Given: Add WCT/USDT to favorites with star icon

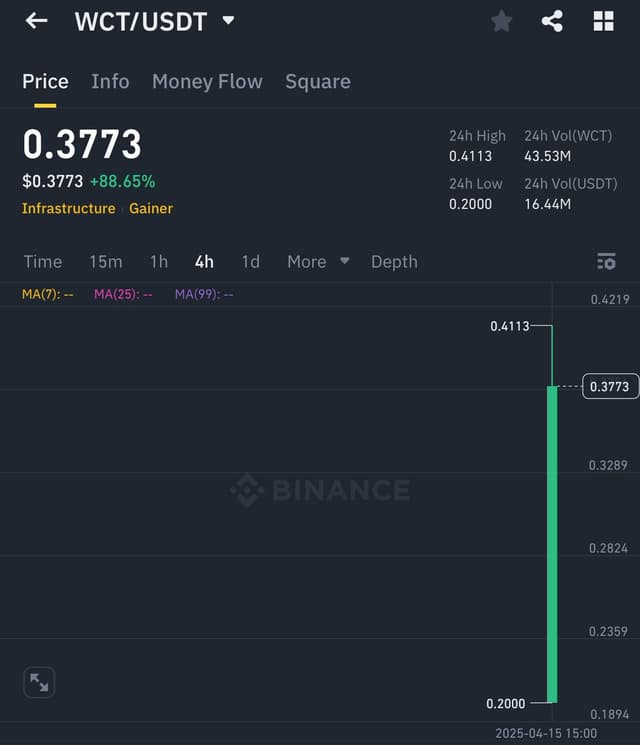Looking at the screenshot, I should click(501, 21).
